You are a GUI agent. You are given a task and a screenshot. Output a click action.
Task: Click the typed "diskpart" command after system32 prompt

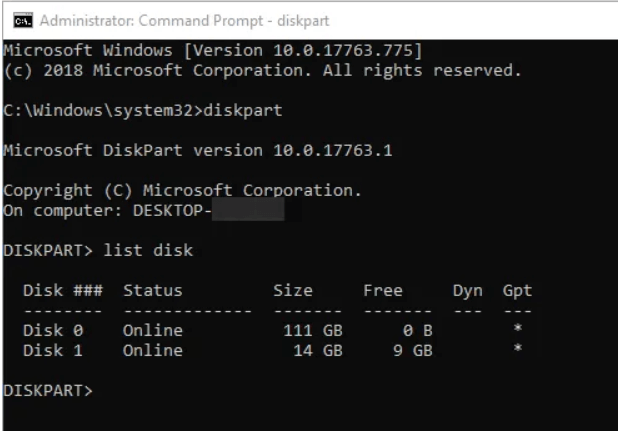242,110
